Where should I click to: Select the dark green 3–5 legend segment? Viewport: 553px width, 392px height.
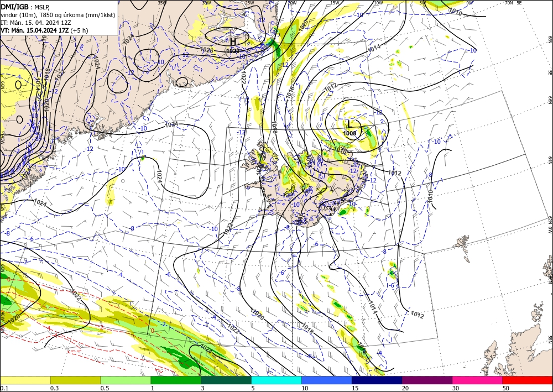[226, 380]
